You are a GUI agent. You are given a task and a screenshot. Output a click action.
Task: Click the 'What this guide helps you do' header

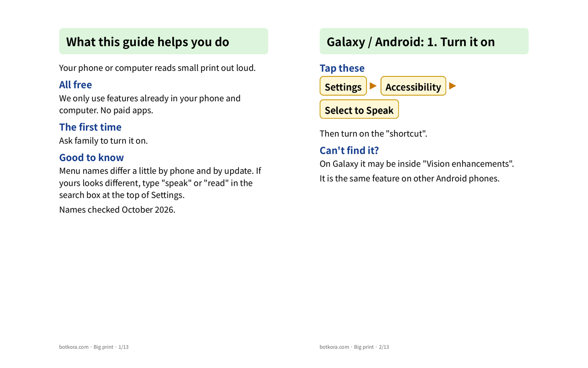(x=164, y=41)
